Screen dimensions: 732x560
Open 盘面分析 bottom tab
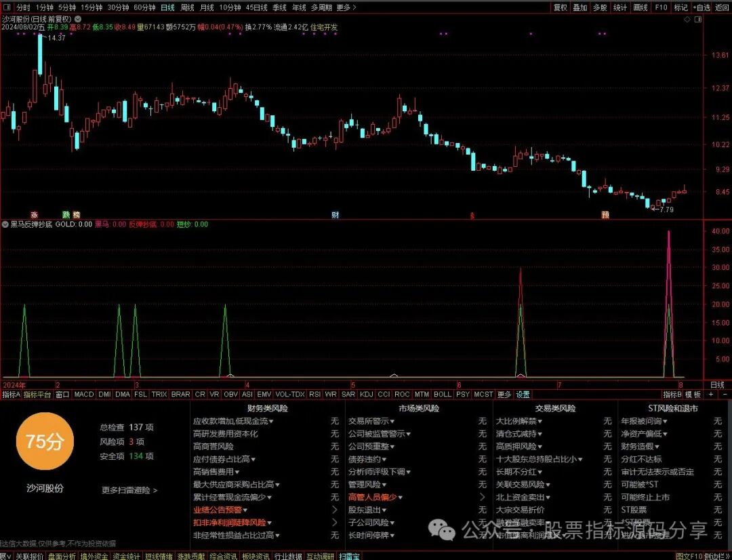(x=62, y=556)
